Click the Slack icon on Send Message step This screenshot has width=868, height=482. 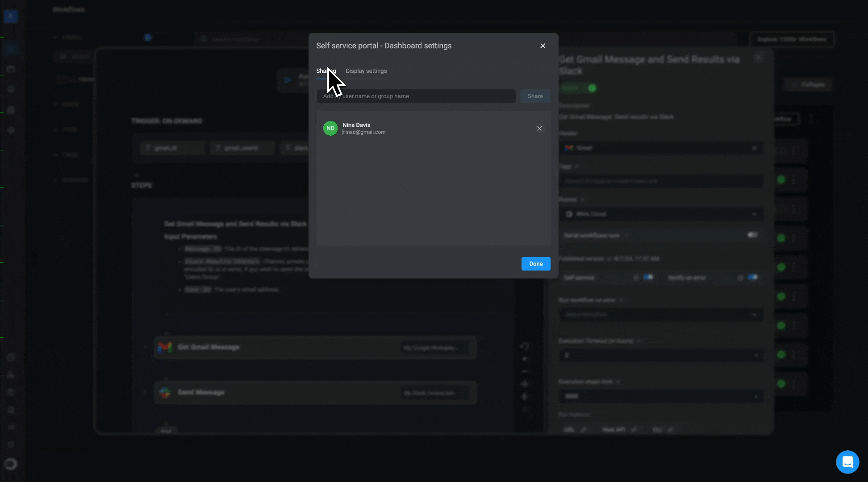165,393
